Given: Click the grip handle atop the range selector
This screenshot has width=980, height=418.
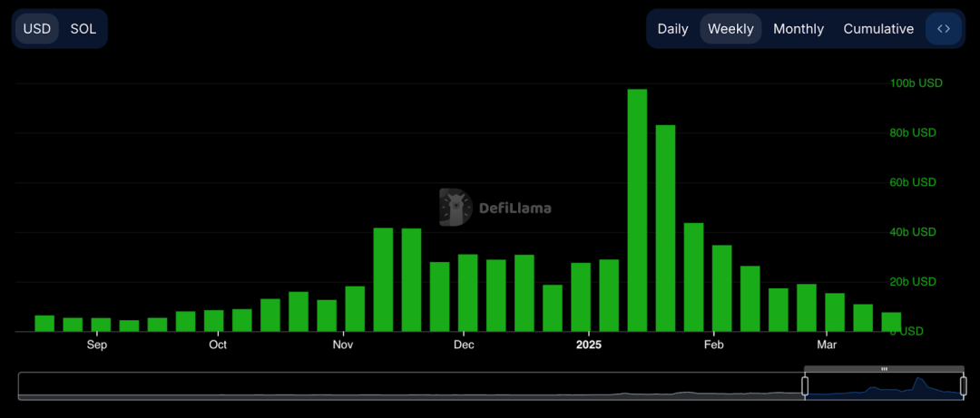Looking at the screenshot, I should tap(884, 369).
